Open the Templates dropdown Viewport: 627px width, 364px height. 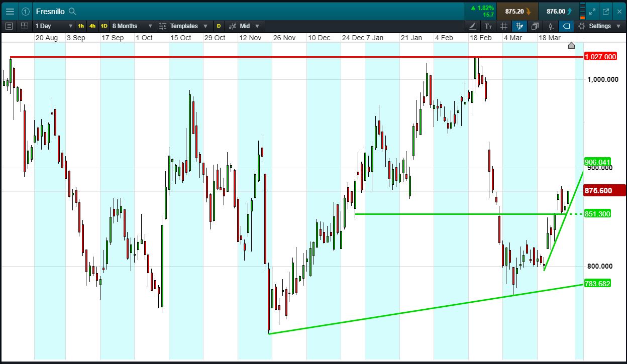(183, 26)
